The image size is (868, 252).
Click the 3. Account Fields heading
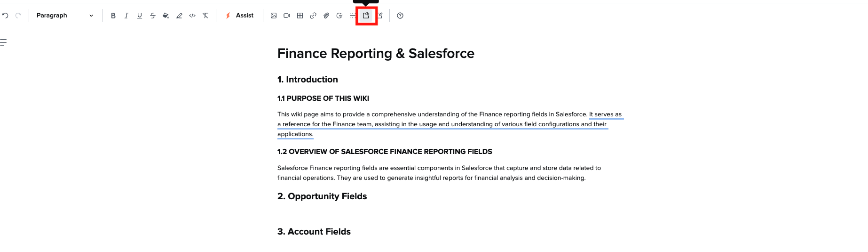tap(314, 232)
